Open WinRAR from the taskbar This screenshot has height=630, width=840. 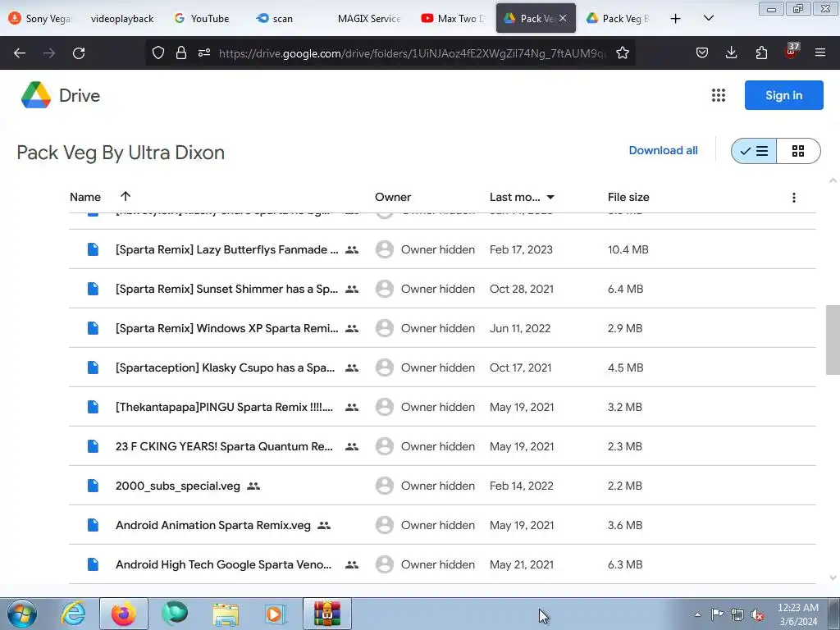click(x=327, y=614)
